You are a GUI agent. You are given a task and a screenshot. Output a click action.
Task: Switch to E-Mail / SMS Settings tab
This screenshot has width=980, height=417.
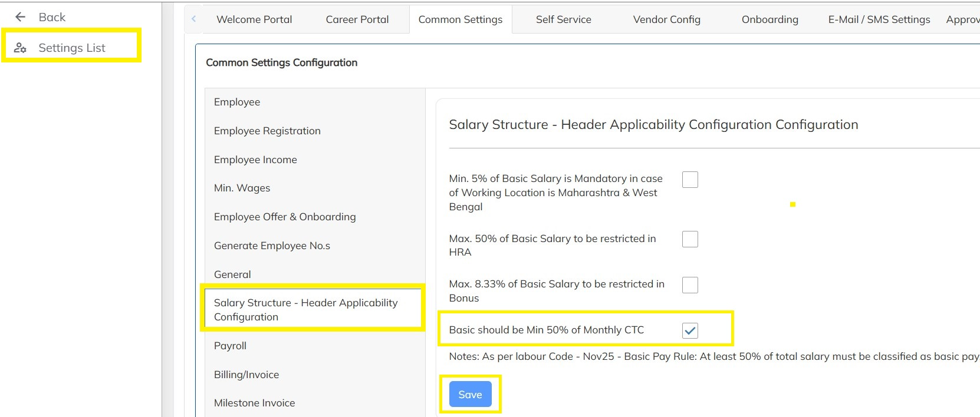click(879, 19)
